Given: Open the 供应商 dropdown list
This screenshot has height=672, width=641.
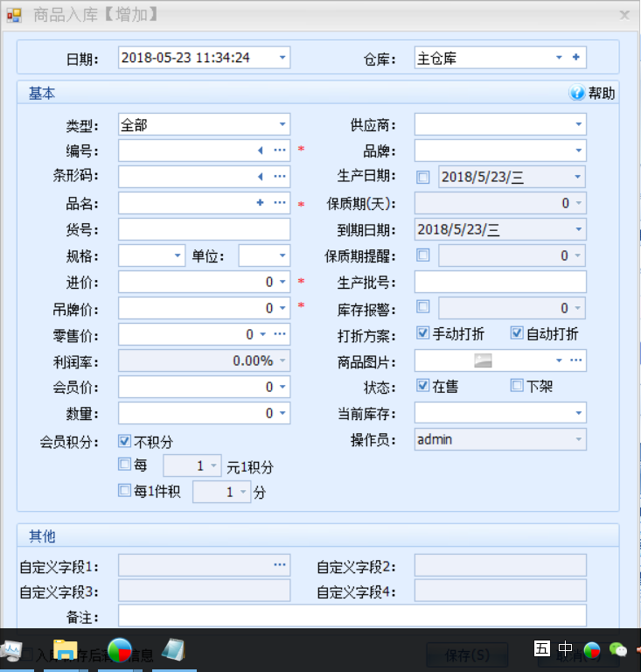Looking at the screenshot, I should [578, 125].
